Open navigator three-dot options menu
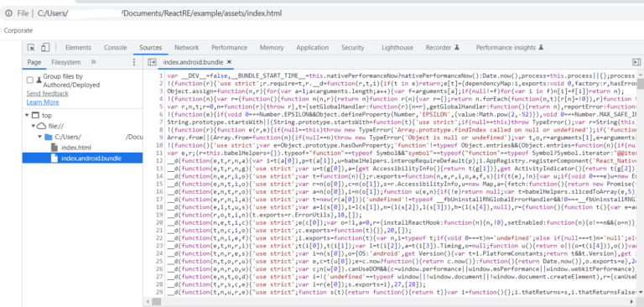 [x=134, y=62]
